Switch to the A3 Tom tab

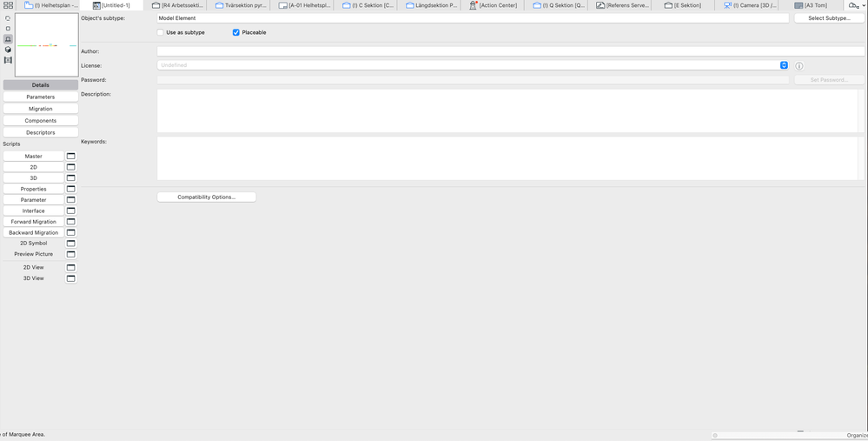(x=812, y=5)
